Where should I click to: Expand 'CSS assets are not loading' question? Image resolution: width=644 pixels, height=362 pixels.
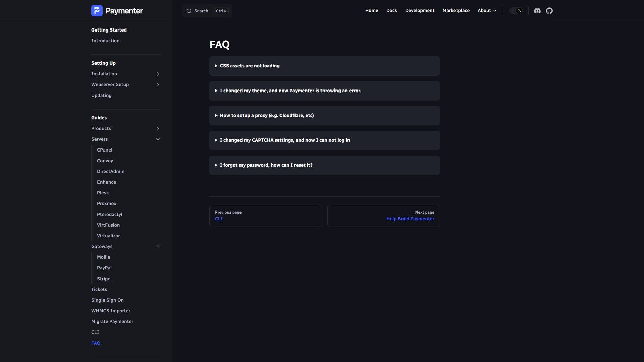[324, 66]
